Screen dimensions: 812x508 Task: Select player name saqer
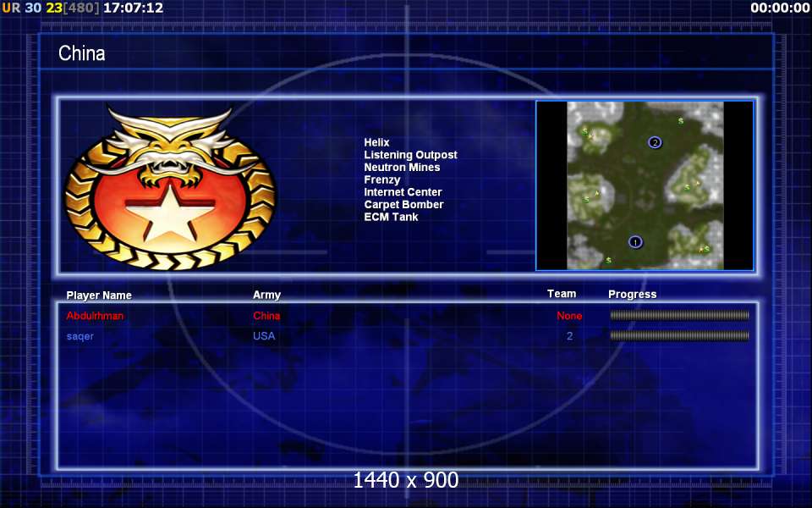click(x=80, y=336)
